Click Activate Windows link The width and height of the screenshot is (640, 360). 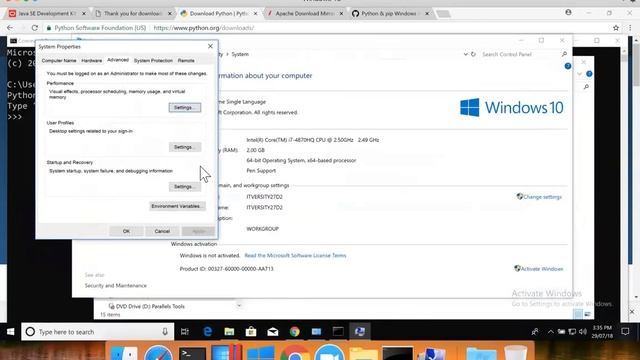(542, 269)
